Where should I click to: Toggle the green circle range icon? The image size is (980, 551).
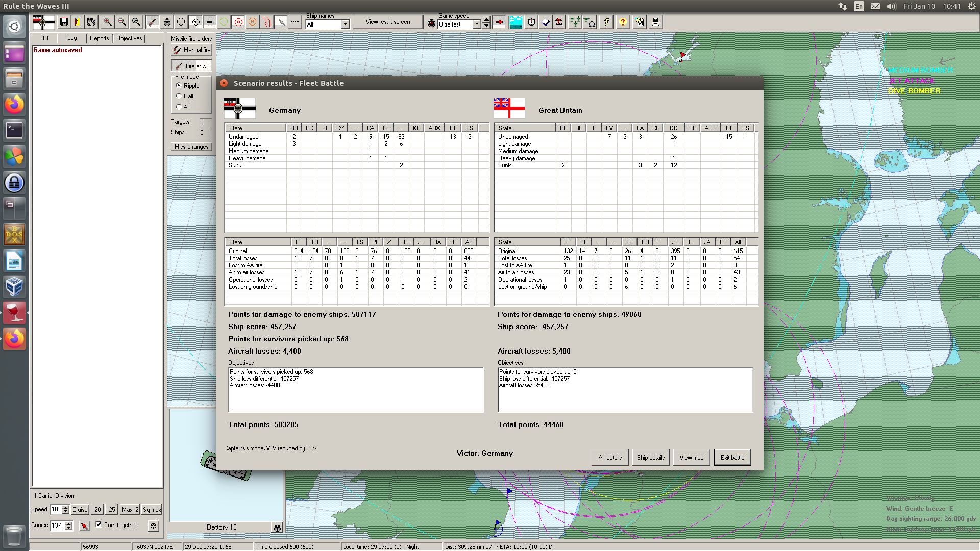pyautogui.click(x=224, y=22)
